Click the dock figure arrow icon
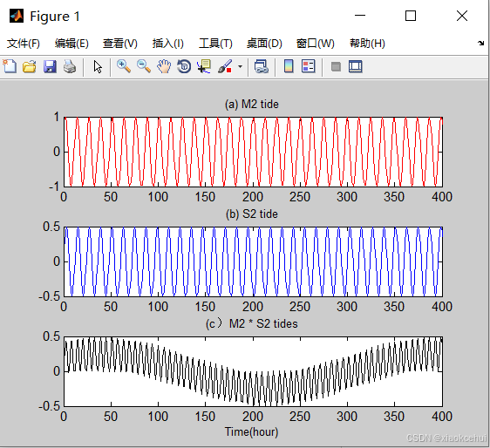The height and width of the screenshot is (448, 490). pyautogui.click(x=480, y=43)
